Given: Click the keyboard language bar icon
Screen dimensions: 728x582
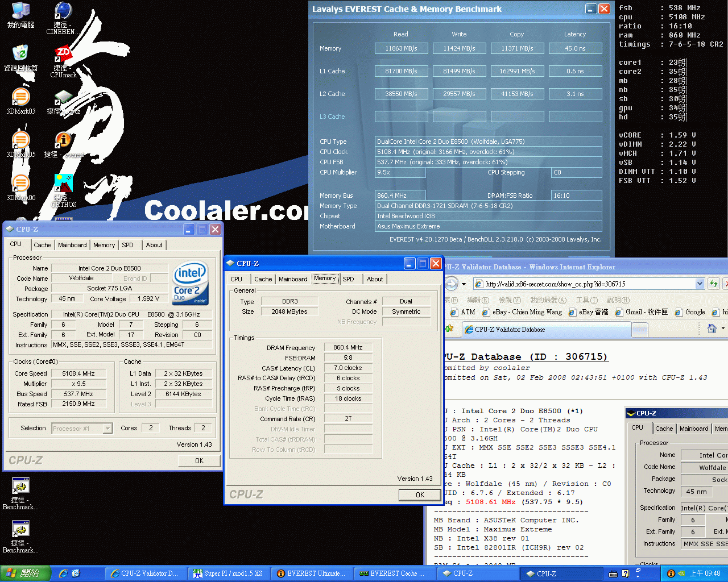Looking at the screenshot, I should pos(613,573).
